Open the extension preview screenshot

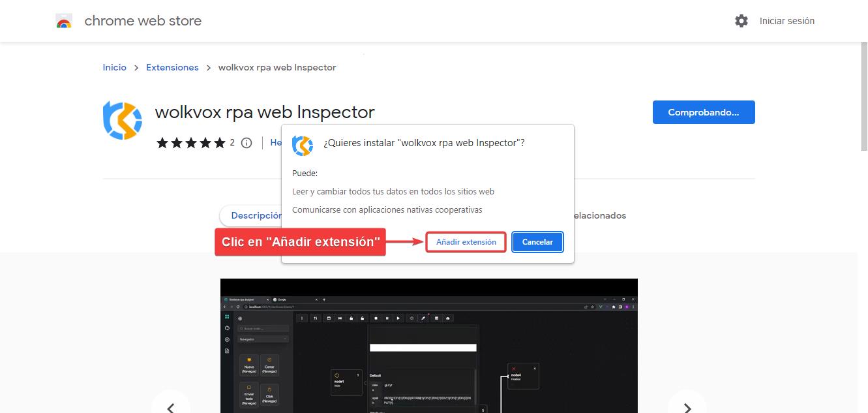[x=429, y=346]
